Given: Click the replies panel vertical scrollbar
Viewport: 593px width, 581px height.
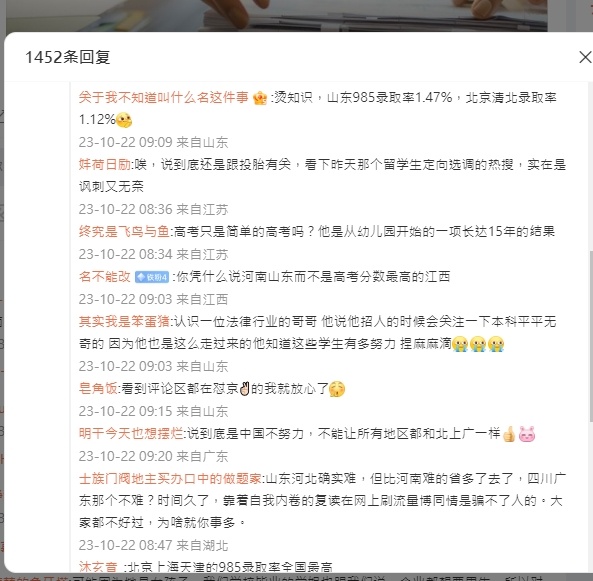Looking at the screenshot, I should pos(590,336).
